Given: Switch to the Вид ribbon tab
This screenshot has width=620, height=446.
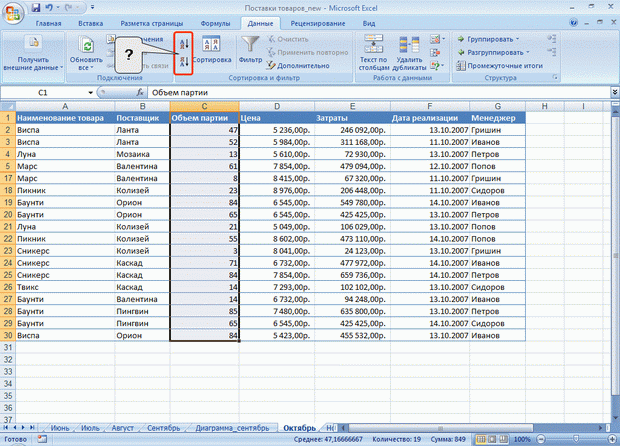Looking at the screenshot, I should click(x=369, y=23).
